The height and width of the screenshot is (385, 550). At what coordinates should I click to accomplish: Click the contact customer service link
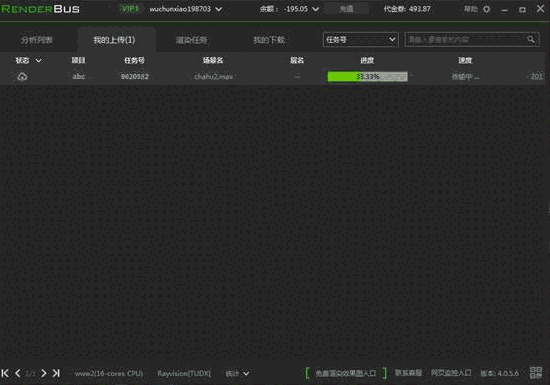pyautogui.click(x=408, y=373)
